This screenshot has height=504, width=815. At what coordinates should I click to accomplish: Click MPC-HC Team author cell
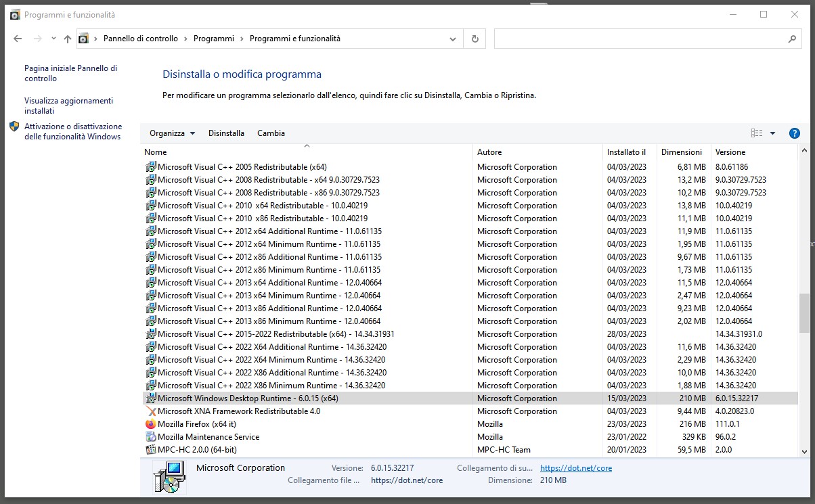(x=504, y=450)
